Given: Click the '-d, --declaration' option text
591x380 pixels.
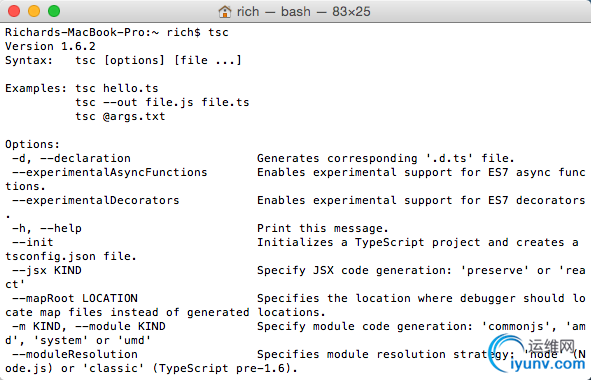Looking at the screenshot, I should [x=71, y=158].
